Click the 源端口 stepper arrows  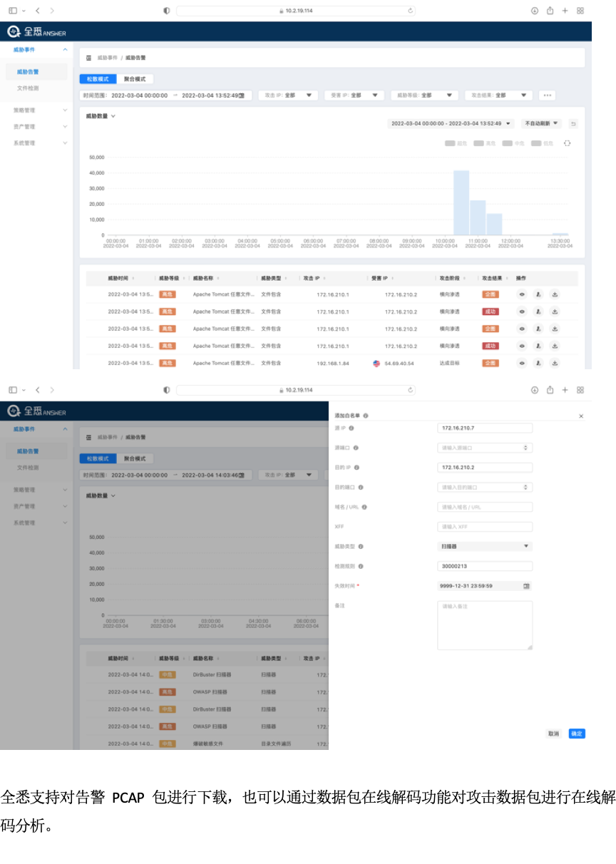[526, 448]
